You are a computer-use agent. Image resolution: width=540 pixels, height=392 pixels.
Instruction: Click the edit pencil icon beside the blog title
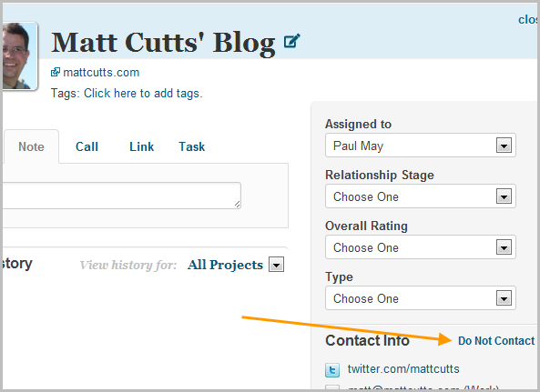click(x=291, y=41)
